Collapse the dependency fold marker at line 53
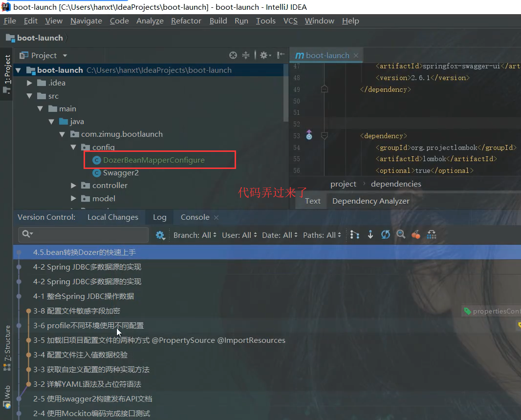521x420 pixels. pyautogui.click(x=325, y=135)
